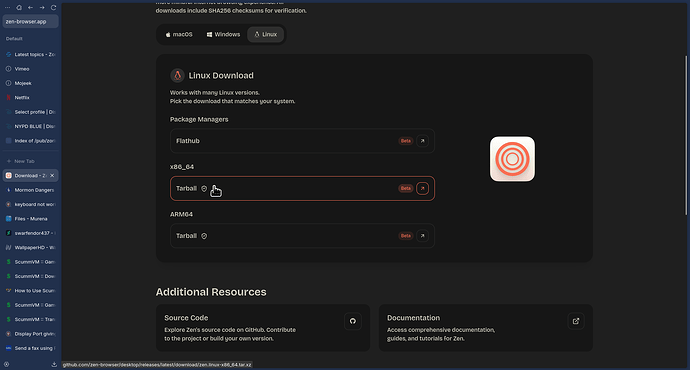Select the Linux platform tab
690x370 pixels.
tap(265, 34)
